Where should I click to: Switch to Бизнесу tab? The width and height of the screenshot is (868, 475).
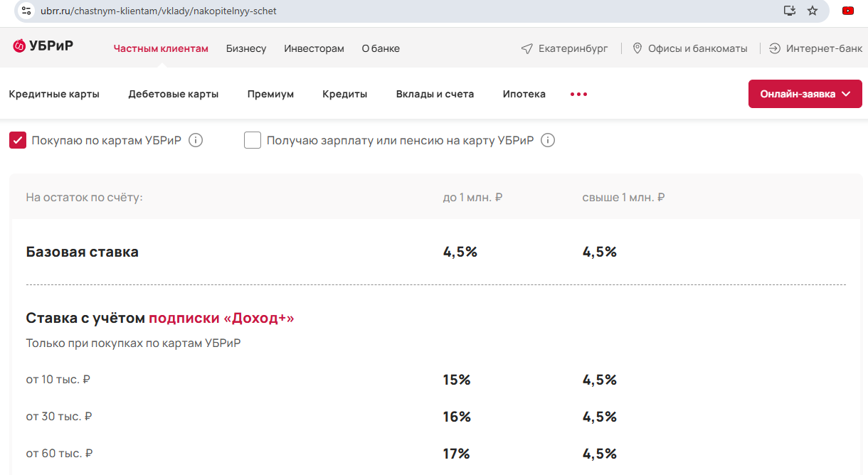[246, 48]
